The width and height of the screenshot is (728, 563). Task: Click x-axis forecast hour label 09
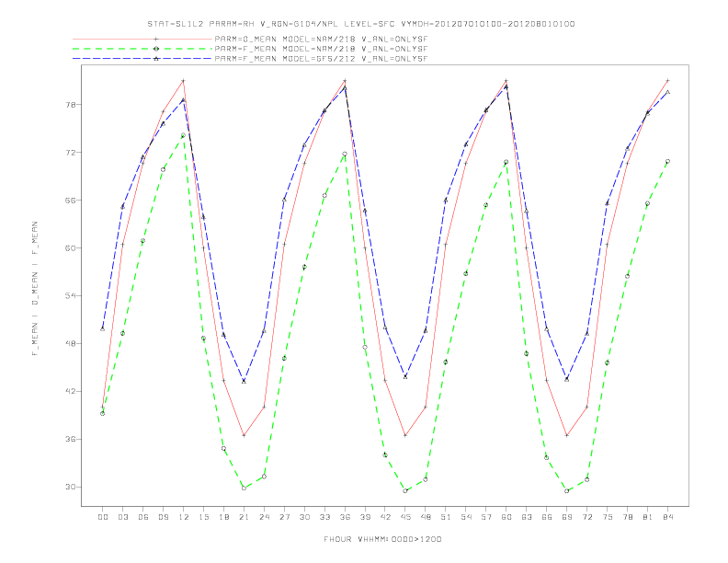coord(163,517)
